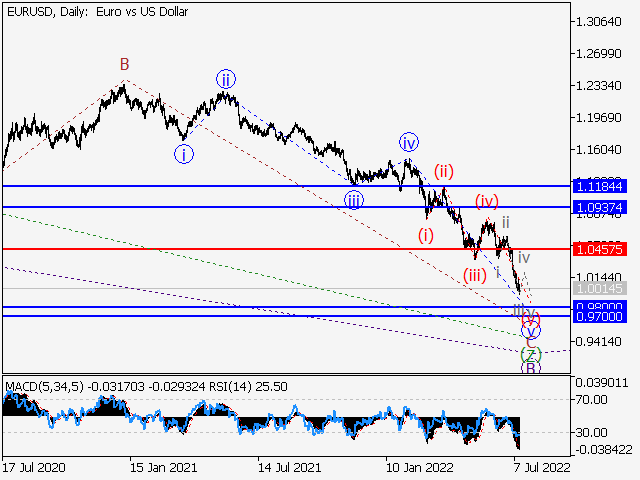Image resolution: width=640 pixels, height=480 pixels.
Task: Click the 70.00 RSI level label
Action: tap(591, 400)
